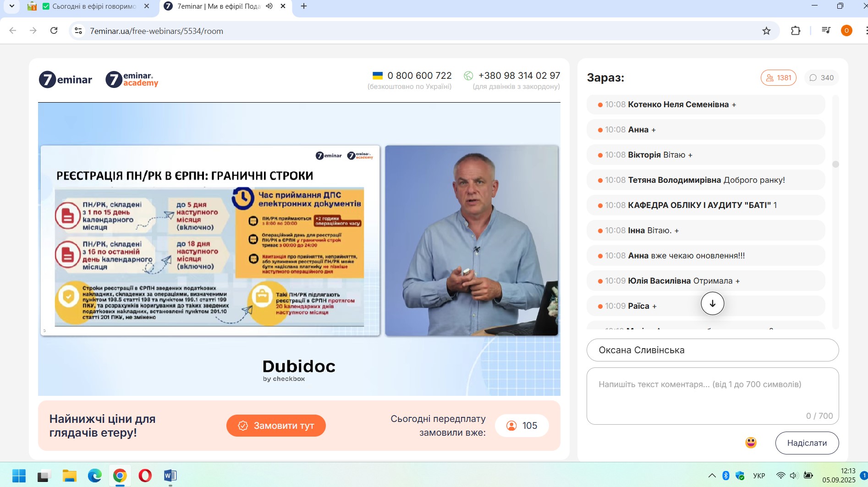View the 105 prepaid orders counter
The width and height of the screenshot is (868, 487).
pyautogui.click(x=522, y=426)
